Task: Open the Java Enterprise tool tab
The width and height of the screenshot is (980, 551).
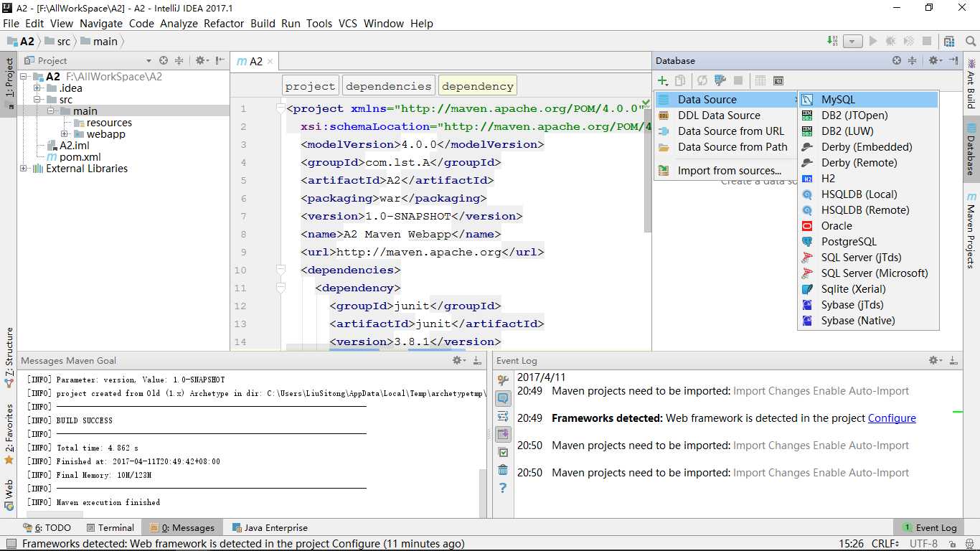Action: pos(269,527)
